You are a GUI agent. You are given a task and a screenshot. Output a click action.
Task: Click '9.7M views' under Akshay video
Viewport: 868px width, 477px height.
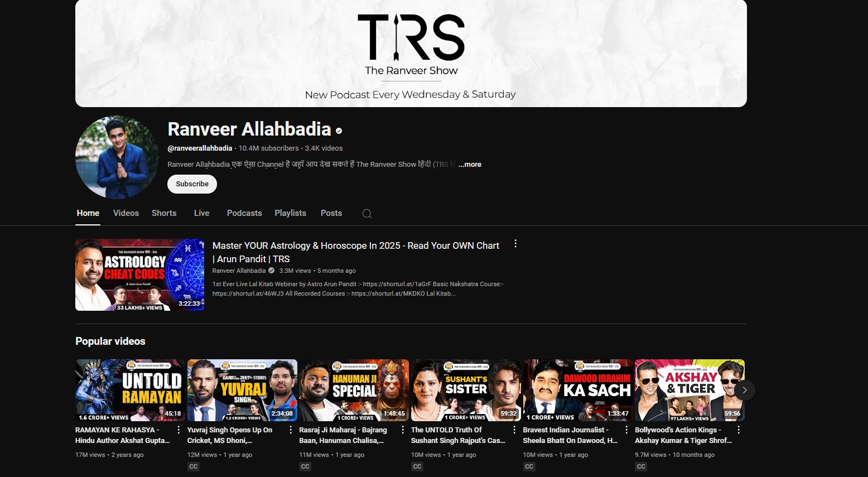(650, 455)
